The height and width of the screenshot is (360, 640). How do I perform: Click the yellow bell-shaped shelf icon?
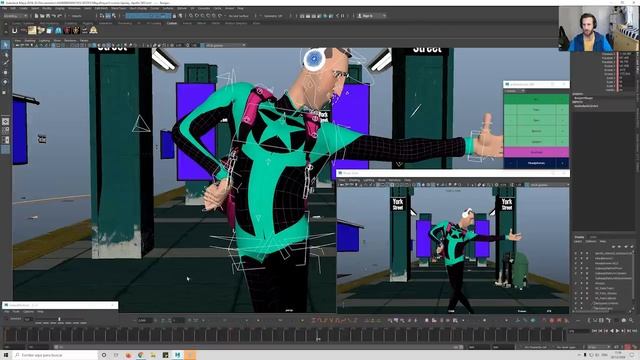(x=93, y=31)
